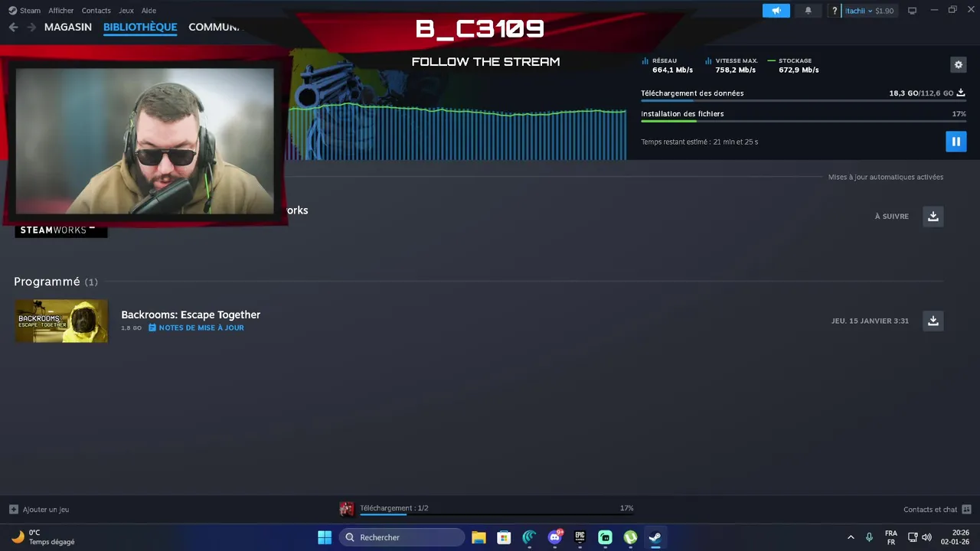Click the microphone tray icon
Image resolution: width=980 pixels, height=551 pixels.
869,537
